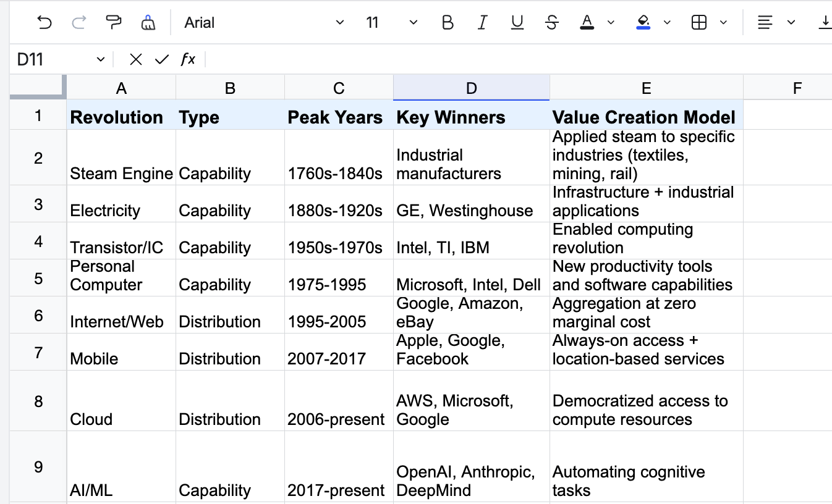The width and height of the screenshot is (832, 504).
Task: Click the Key Winners header cell
Action: point(472,115)
